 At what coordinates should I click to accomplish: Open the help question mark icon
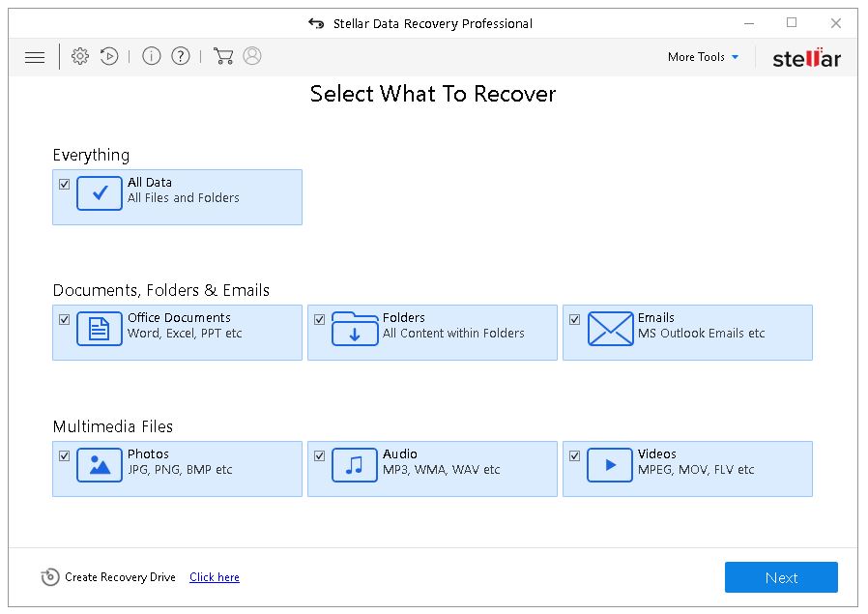point(181,56)
